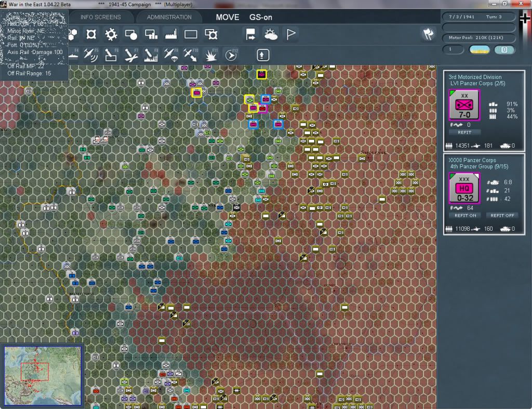Click LVI Panzer Corps (2/5) link
532x409 pixels.
[478, 84]
